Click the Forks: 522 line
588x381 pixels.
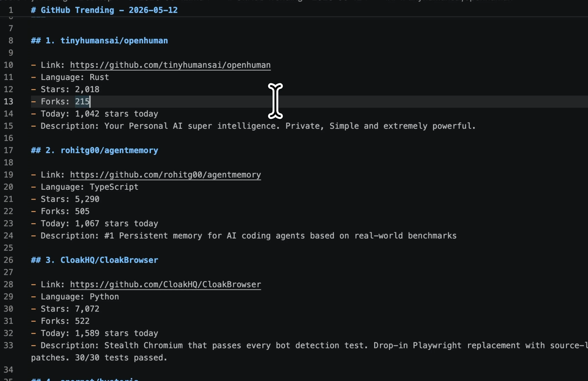click(x=60, y=321)
